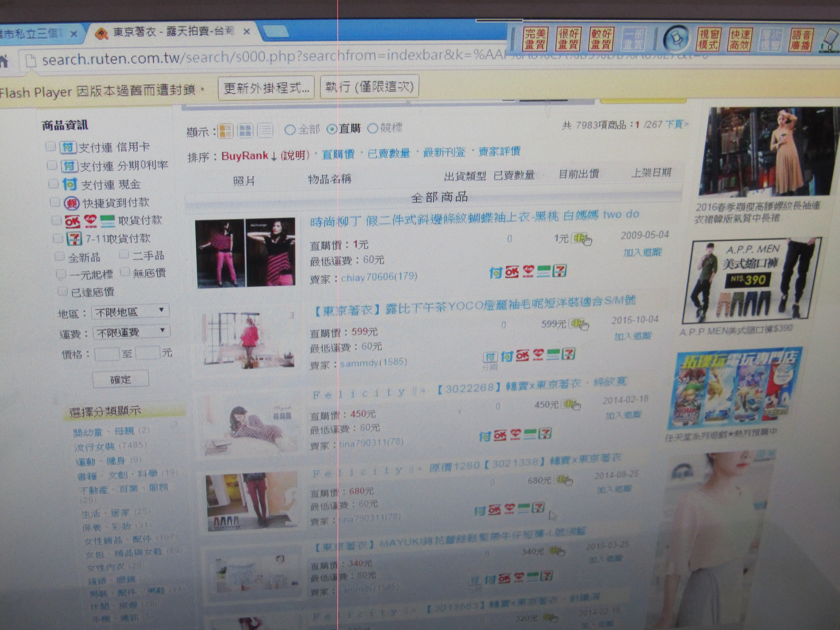The width and height of the screenshot is (840, 630).
Task: Check the 快捷貨到付款 checkbox
Action: tap(55, 202)
